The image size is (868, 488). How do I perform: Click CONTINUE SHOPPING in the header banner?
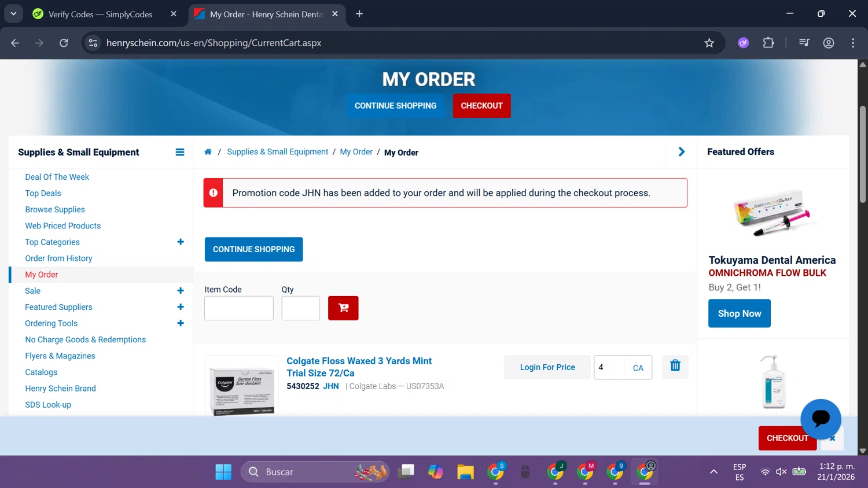(x=395, y=106)
